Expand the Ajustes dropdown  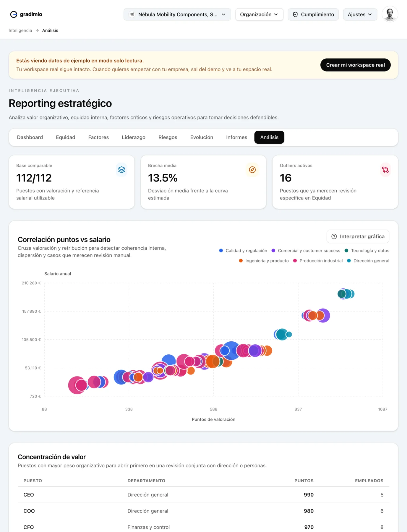(360, 14)
